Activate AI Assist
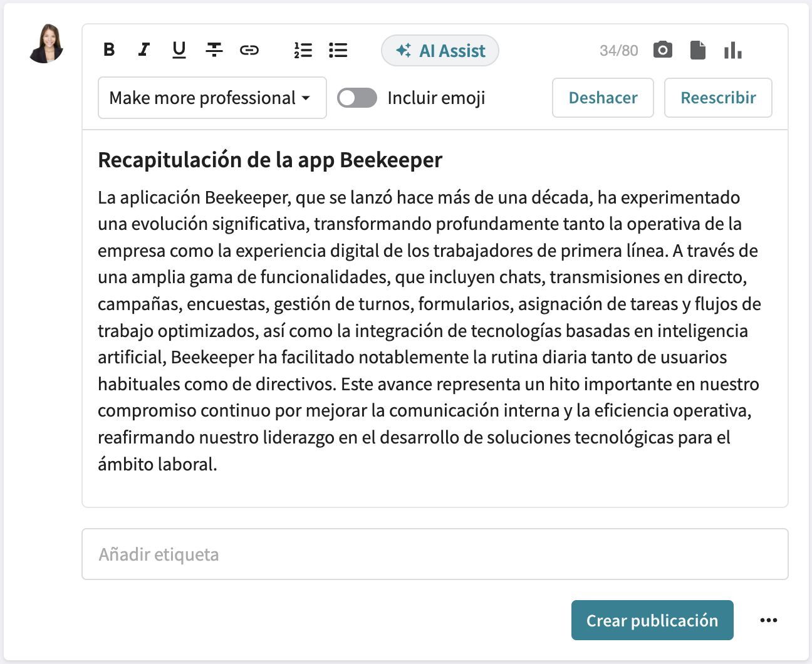 [440, 50]
